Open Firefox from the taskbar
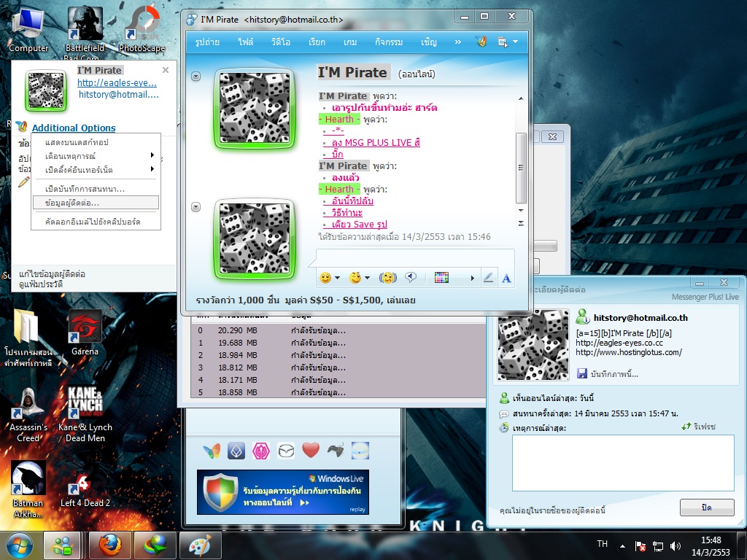The height and width of the screenshot is (560, 747). click(x=110, y=545)
